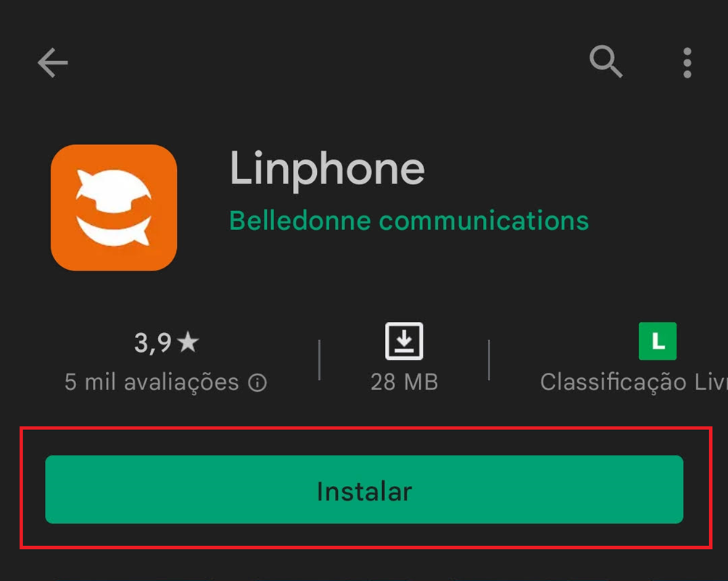Open the 5 mil avaliações reviews
This screenshot has width=728, height=581.
(165, 382)
